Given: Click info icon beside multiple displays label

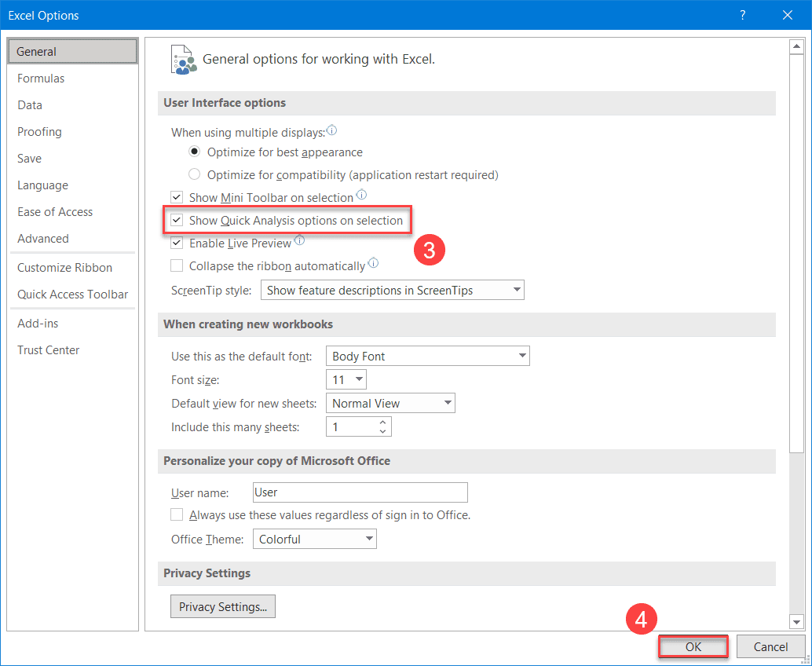Looking at the screenshot, I should tap(331, 131).
